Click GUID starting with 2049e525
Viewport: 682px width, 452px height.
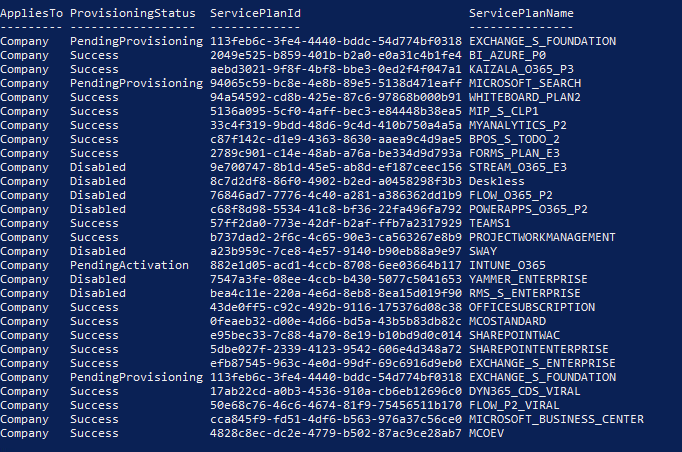(336, 55)
